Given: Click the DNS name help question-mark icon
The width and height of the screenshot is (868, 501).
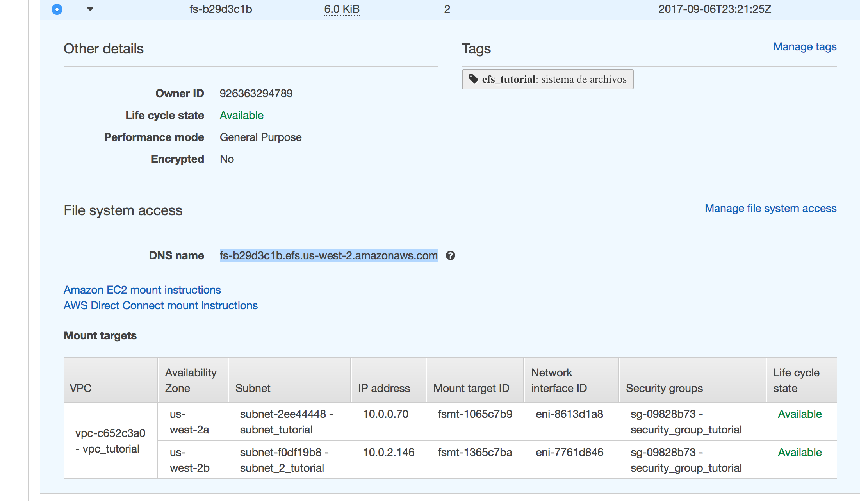Looking at the screenshot, I should point(450,255).
